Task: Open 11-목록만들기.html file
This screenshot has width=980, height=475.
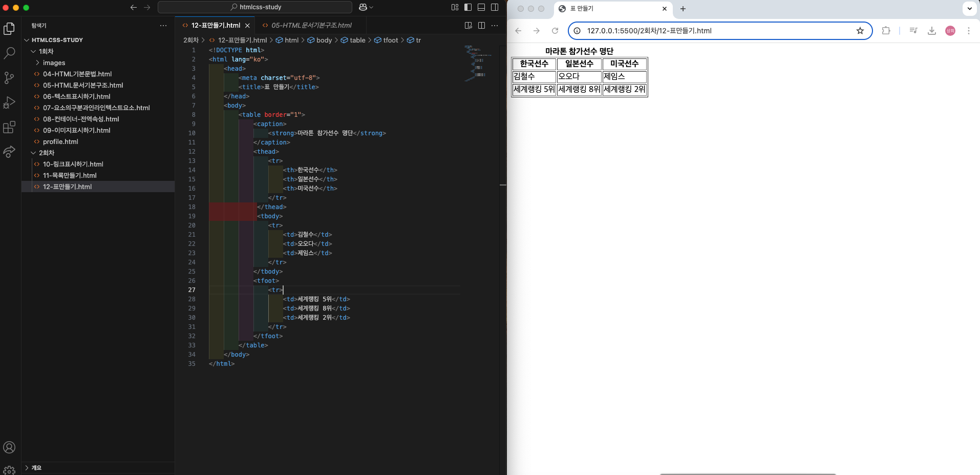Action: pos(70,175)
